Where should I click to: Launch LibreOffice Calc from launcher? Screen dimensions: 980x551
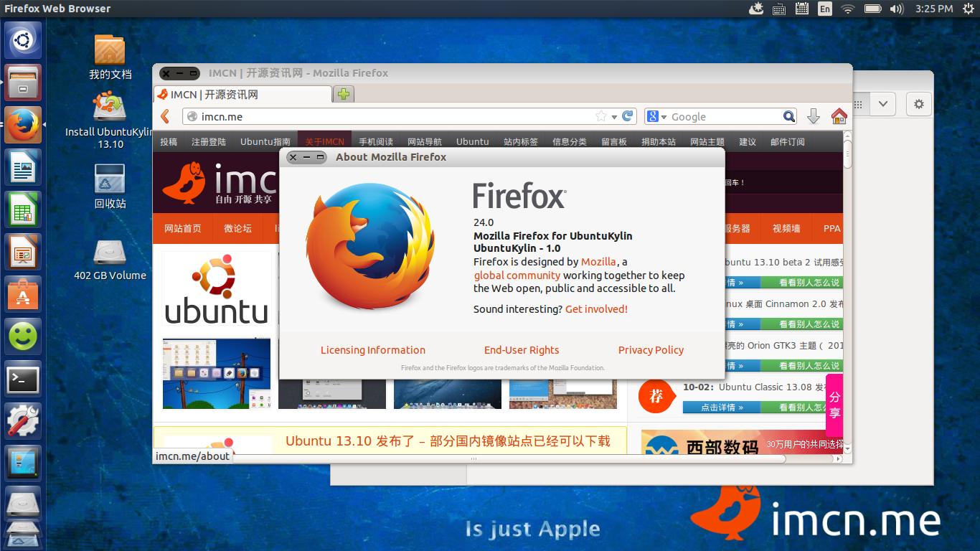coord(23,209)
